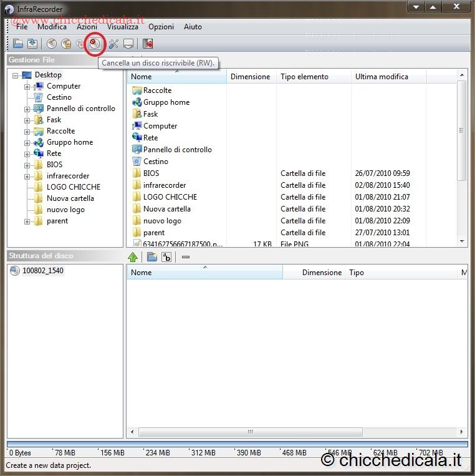Viewport: 475px width, 476px height.
Task: Click the rename 'ab' icon
Action: (166, 257)
